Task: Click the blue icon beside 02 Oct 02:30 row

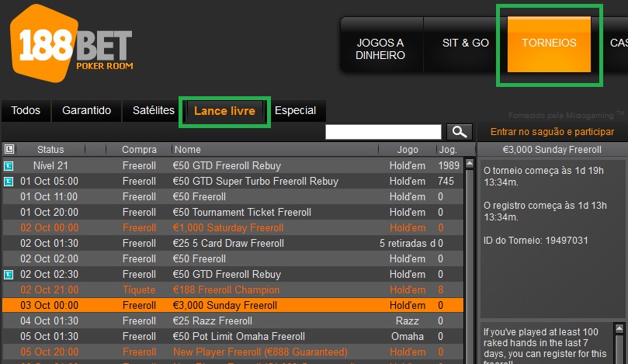Action: click(x=9, y=275)
